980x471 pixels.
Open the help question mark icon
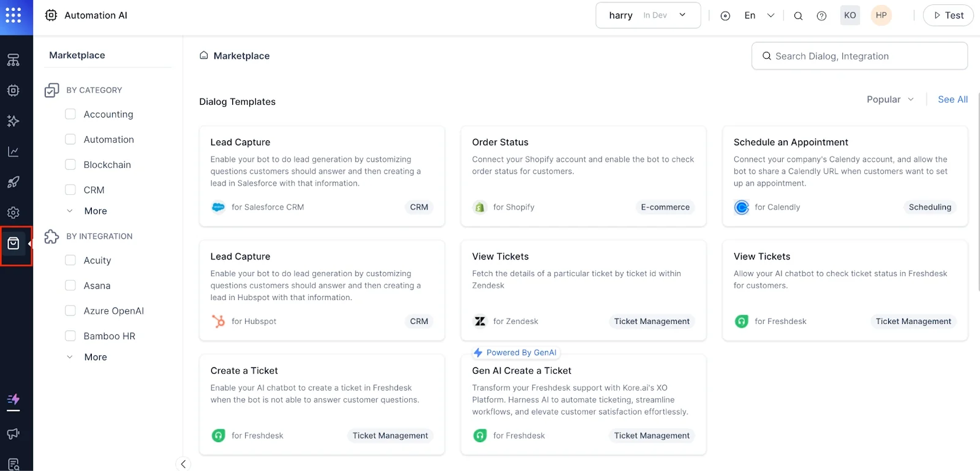[x=821, y=16]
